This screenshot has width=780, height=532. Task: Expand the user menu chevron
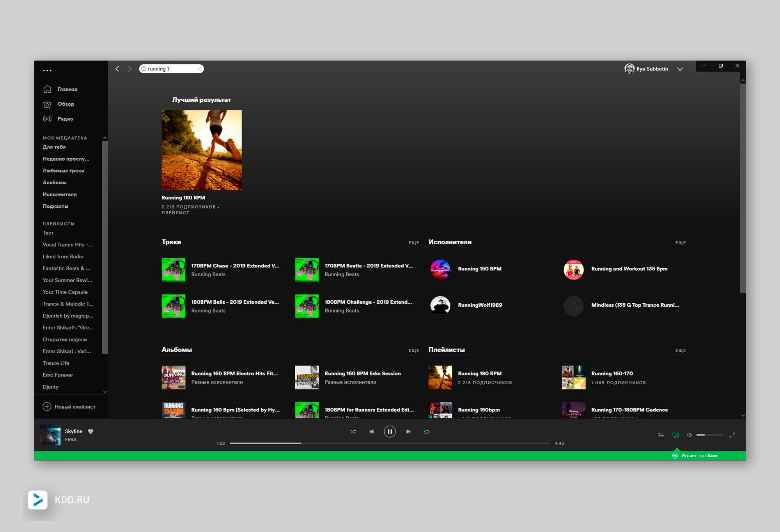[680, 69]
